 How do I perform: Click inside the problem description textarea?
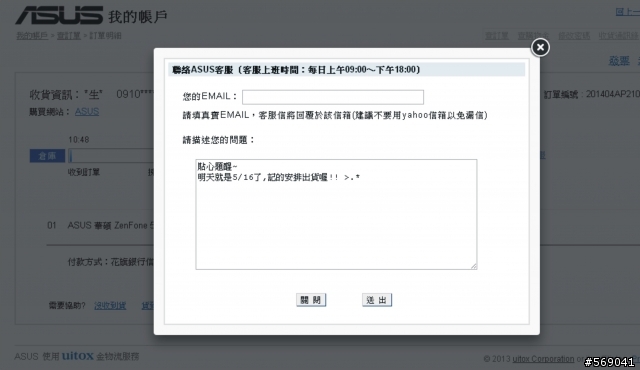[x=336, y=214]
